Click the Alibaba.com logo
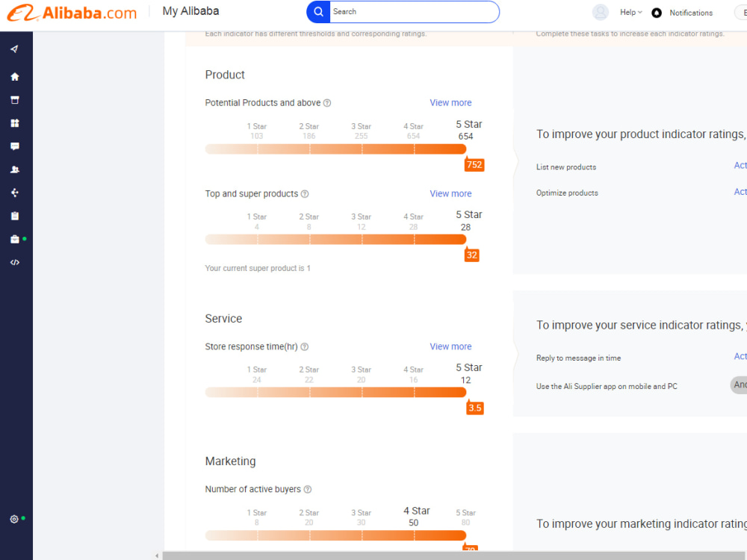Viewport: 747px width, 560px height. 72,13
